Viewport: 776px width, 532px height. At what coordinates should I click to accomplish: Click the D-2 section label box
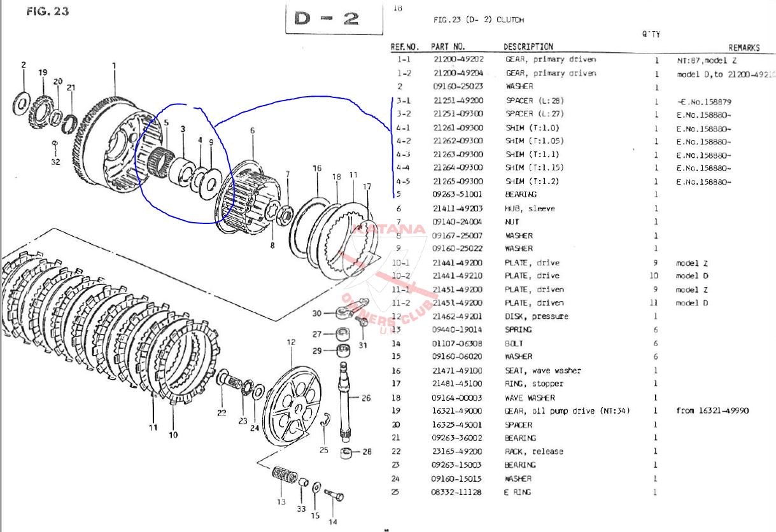click(334, 19)
